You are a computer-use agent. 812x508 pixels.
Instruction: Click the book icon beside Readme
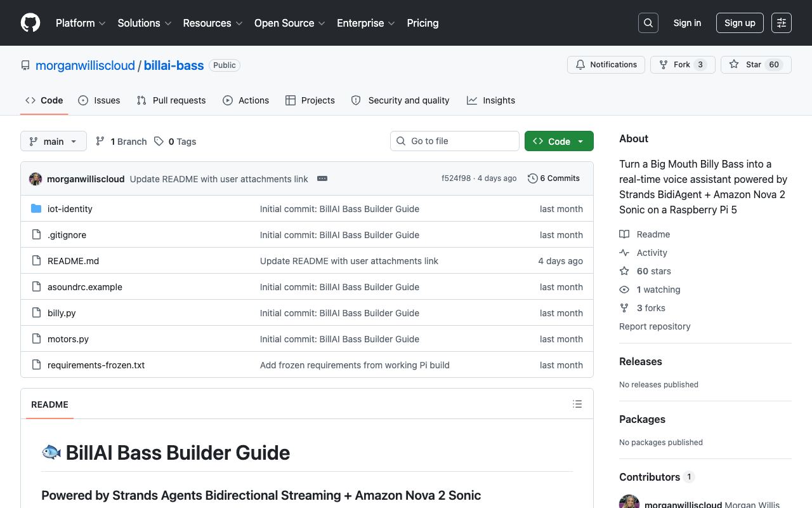(624, 234)
